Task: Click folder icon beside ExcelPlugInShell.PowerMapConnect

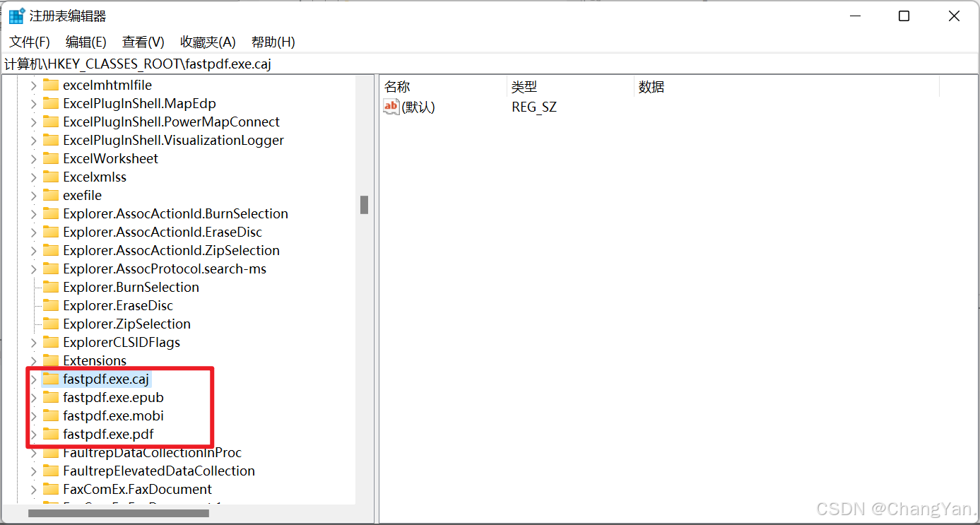Action: click(x=51, y=122)
